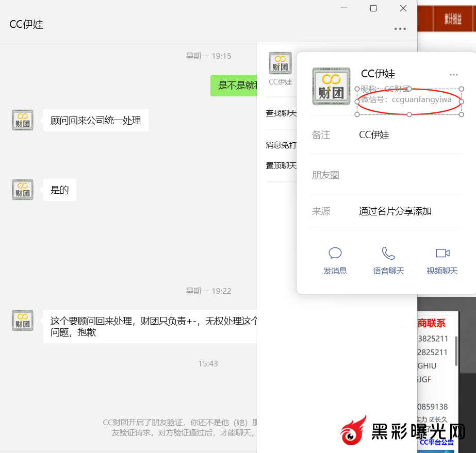The image size is (476, 453).
Task: Click the green sent message bubble
Action: click(x=234, y=86)
